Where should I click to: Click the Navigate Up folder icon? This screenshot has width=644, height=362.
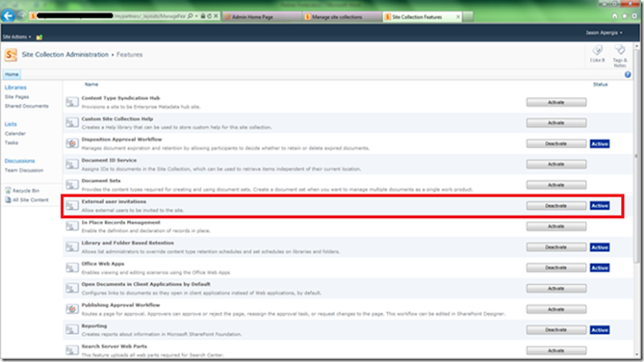[39, 37]
